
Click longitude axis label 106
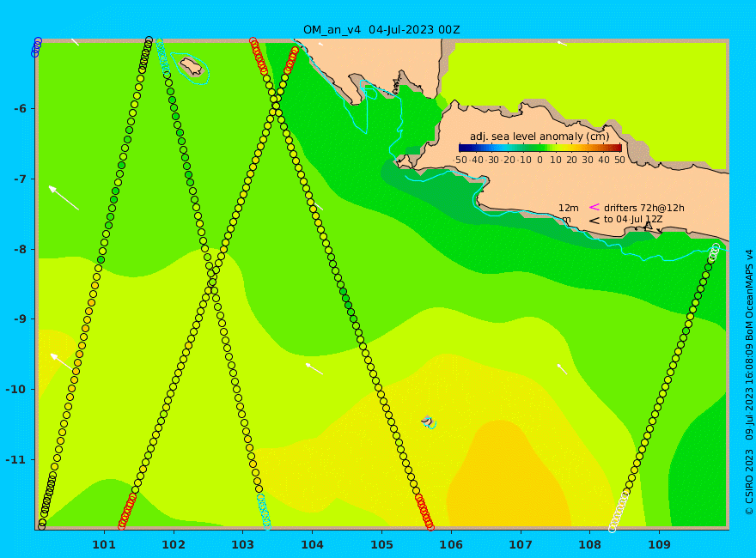click(x=451, y=544)
